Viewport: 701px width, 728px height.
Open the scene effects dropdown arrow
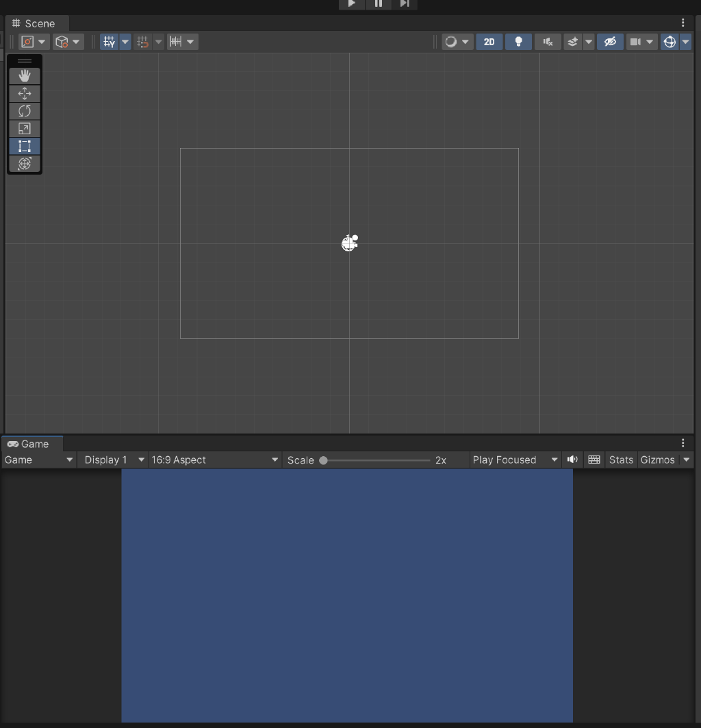click(589, 42)
